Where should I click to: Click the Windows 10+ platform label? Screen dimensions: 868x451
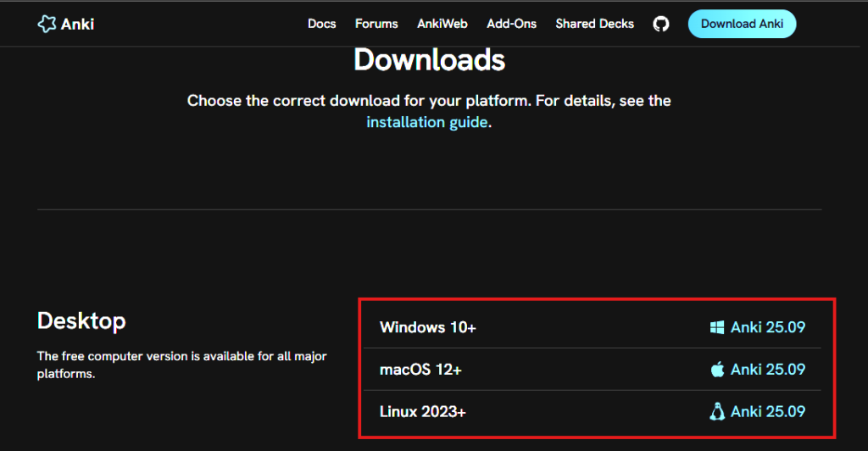pos(428,327)
